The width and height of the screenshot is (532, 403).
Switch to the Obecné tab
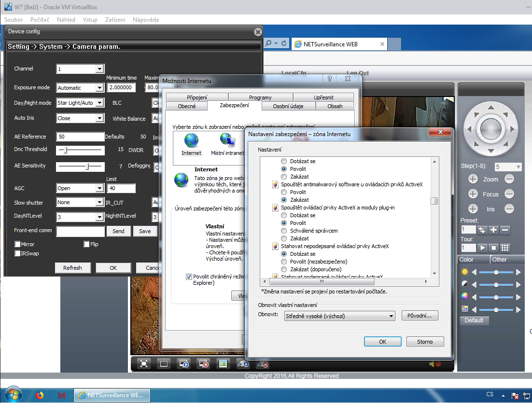(187, 106)
